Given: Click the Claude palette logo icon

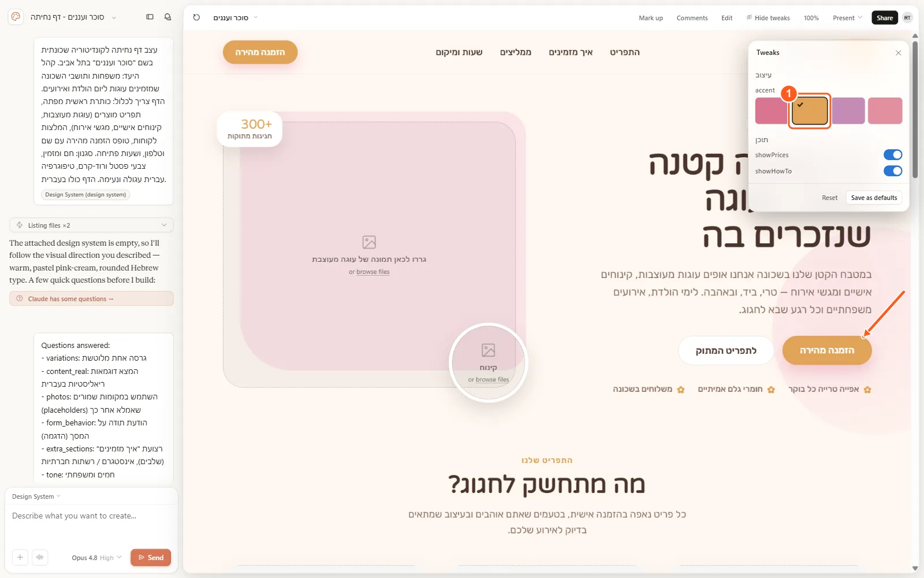Looking at the screenshot, I should point(16,17).
